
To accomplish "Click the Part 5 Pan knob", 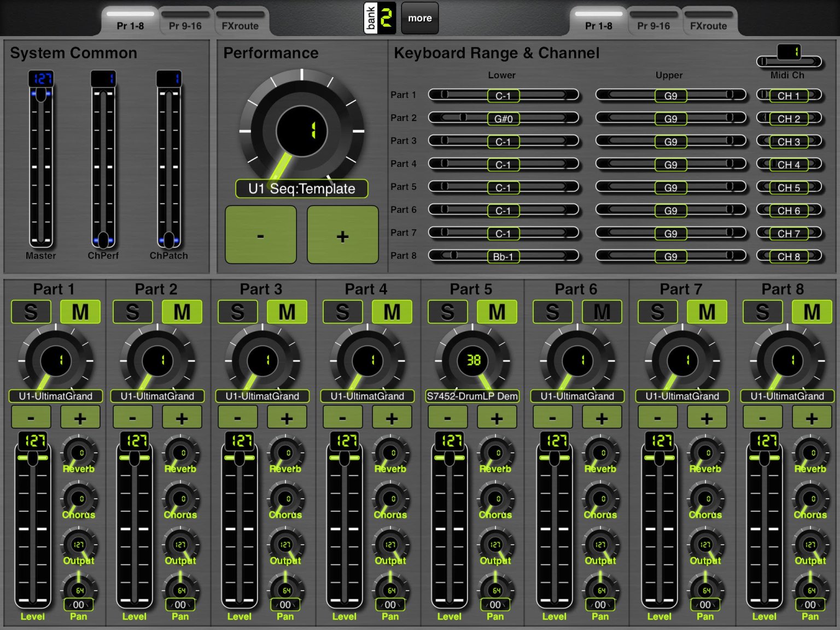I will [496, 590].
